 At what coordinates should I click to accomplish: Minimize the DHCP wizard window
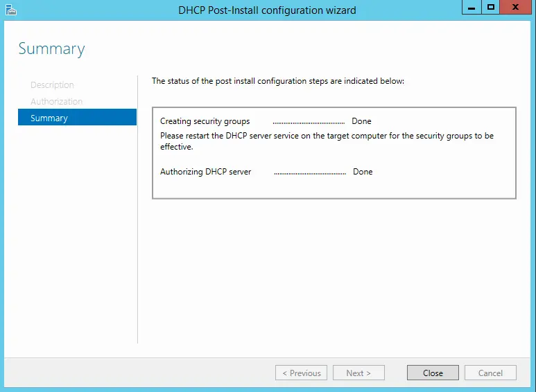click(471, 8)
